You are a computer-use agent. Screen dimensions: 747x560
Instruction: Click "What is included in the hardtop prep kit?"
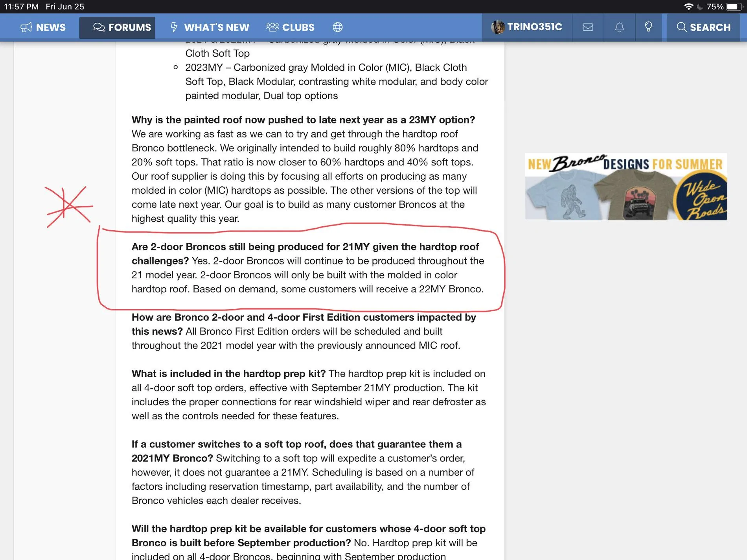228,373
